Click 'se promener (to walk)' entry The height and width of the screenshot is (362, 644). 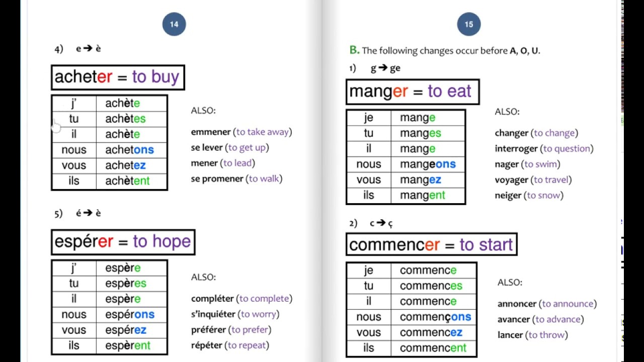pos(236,179)
